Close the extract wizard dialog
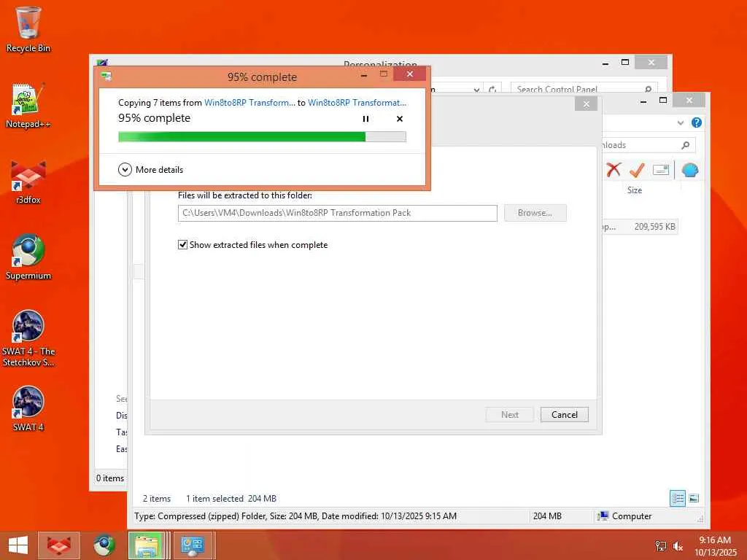Viewport: 747px width, 560px height. 587,104
